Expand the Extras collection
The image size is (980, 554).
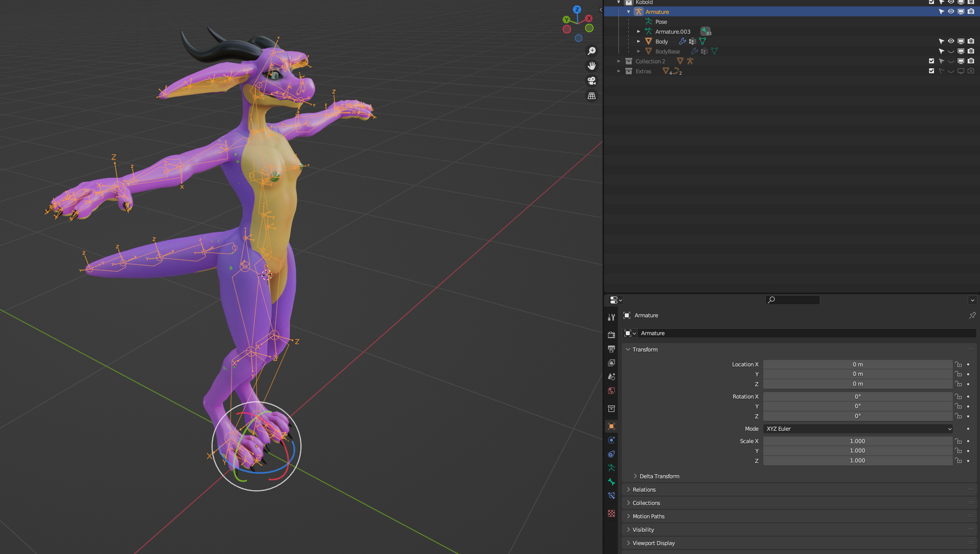tap(619, 71)
